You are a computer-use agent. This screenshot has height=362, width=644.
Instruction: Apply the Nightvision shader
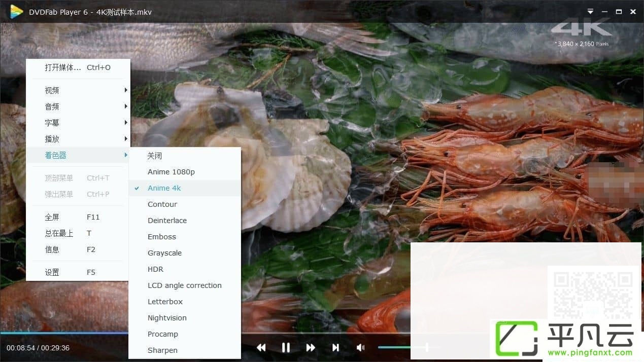click(x=185, y=318)
